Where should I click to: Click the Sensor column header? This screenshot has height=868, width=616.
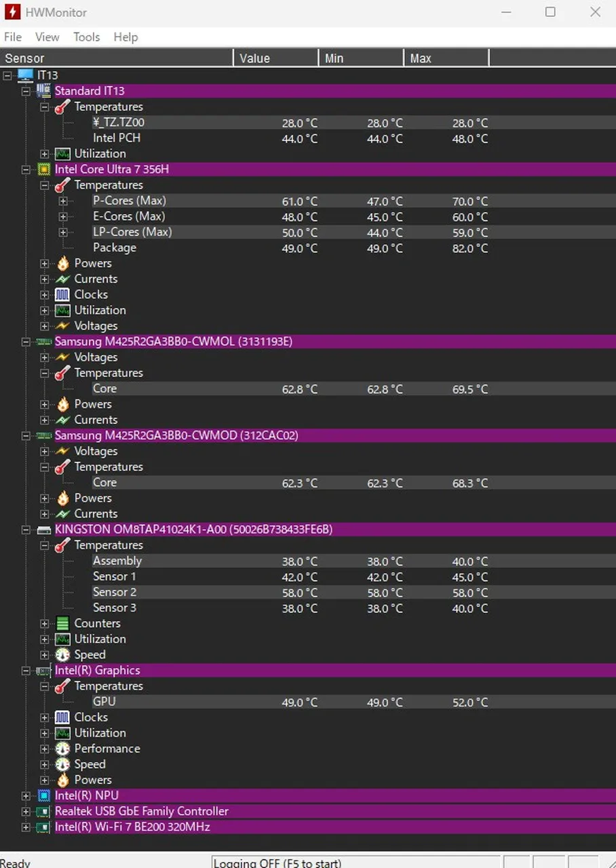pos(117,58)
